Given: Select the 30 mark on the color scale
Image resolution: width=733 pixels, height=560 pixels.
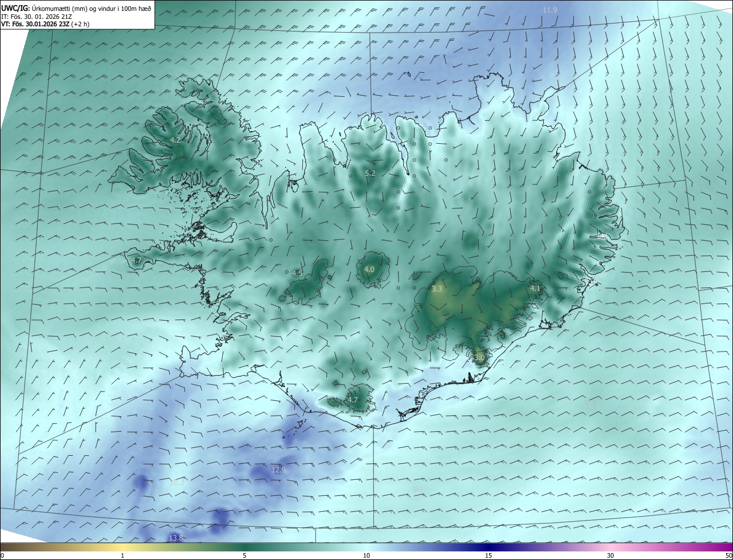Looking at the screenshot, I should [610, 555].
